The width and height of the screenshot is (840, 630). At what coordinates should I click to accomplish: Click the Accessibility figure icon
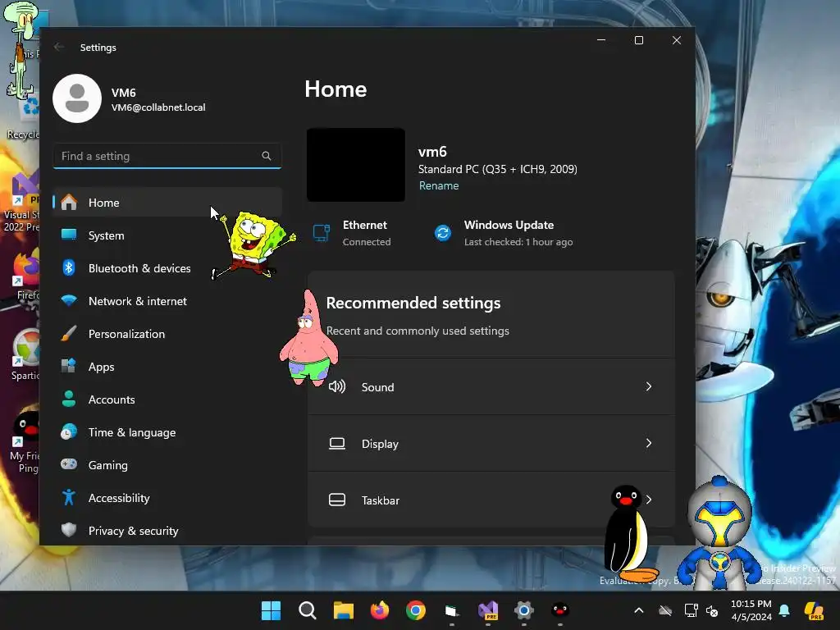pos(69,498)
